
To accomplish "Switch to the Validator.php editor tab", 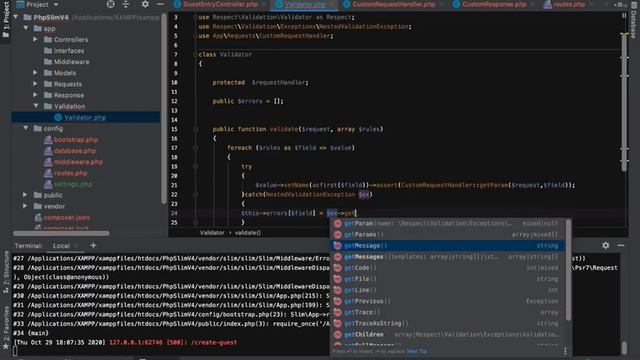I will [x=305, y=4].
